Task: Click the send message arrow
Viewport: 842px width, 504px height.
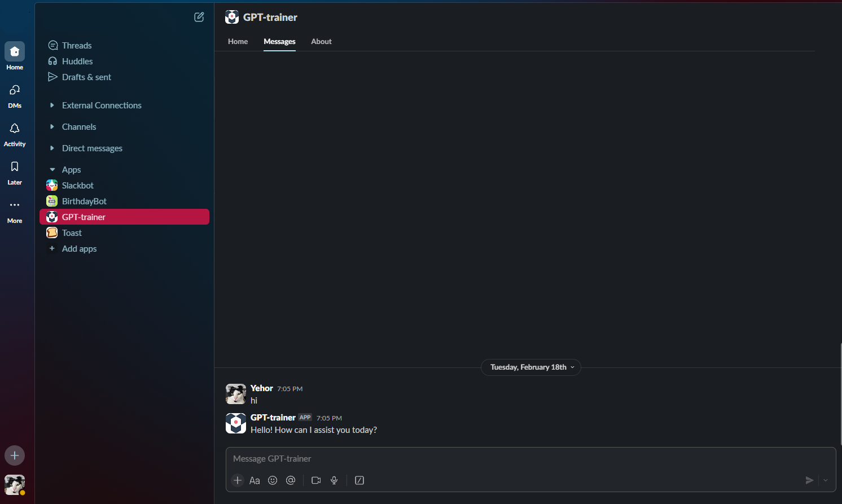Action: 809,480
